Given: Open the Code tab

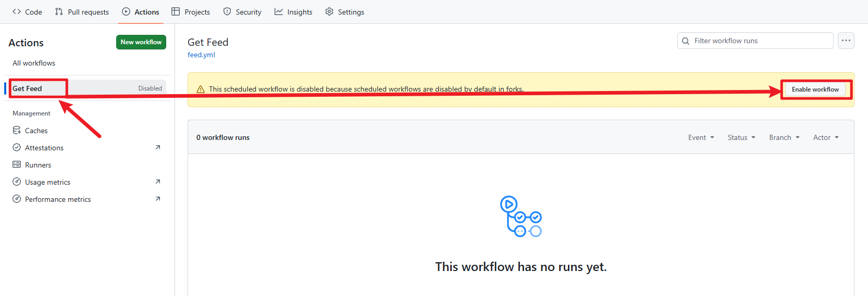Looking at the screenshot, I should pos(27,12).
